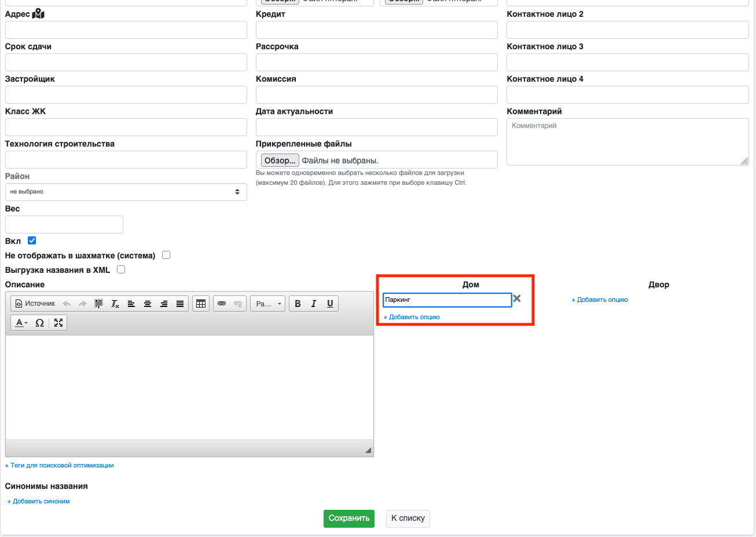Enable the Выгрузка названия в XML checkbox

[121, 269]
